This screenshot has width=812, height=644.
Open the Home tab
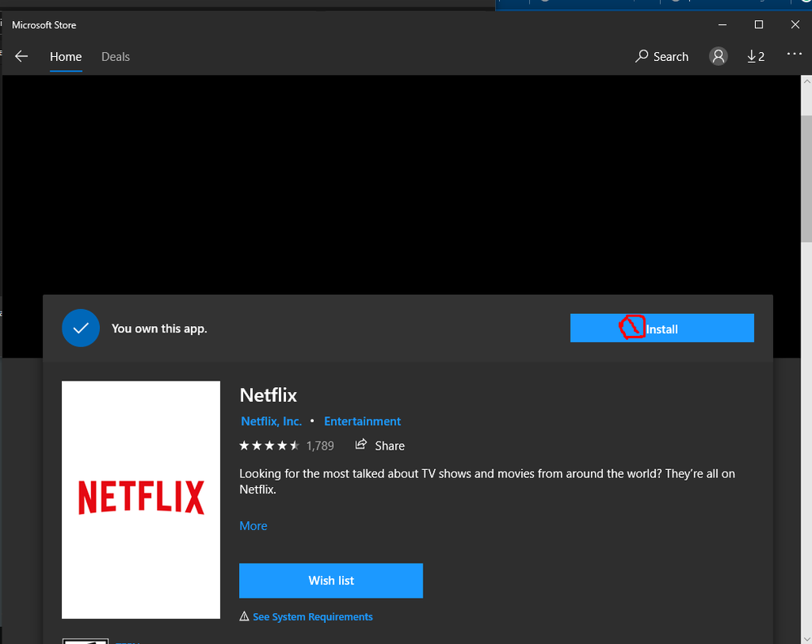66,56
